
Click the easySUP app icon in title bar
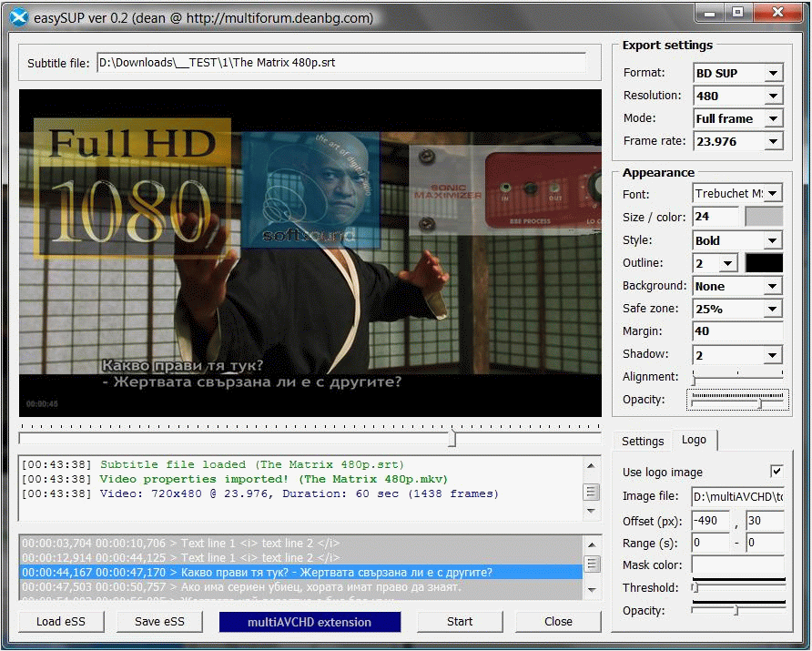click(19, 18)
